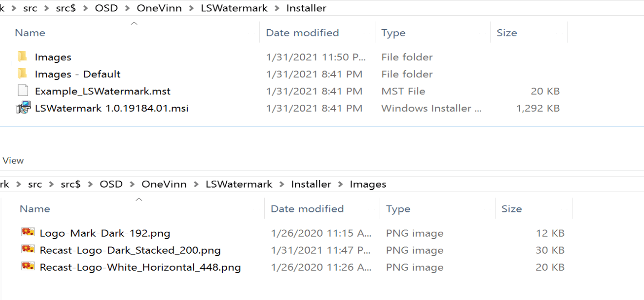644x300 pixels.
Task: Open the chevron after OneVinn breadcrumb
Action: [193, 8]
